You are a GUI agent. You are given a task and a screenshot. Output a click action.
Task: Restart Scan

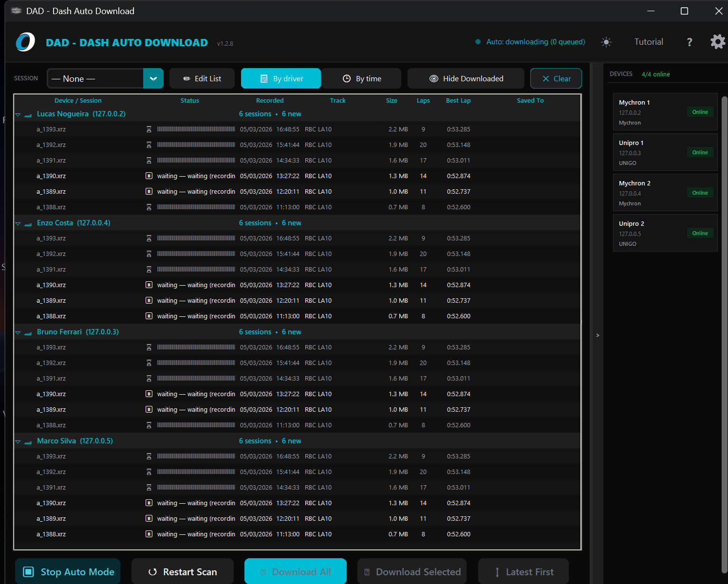pos(183,571)
